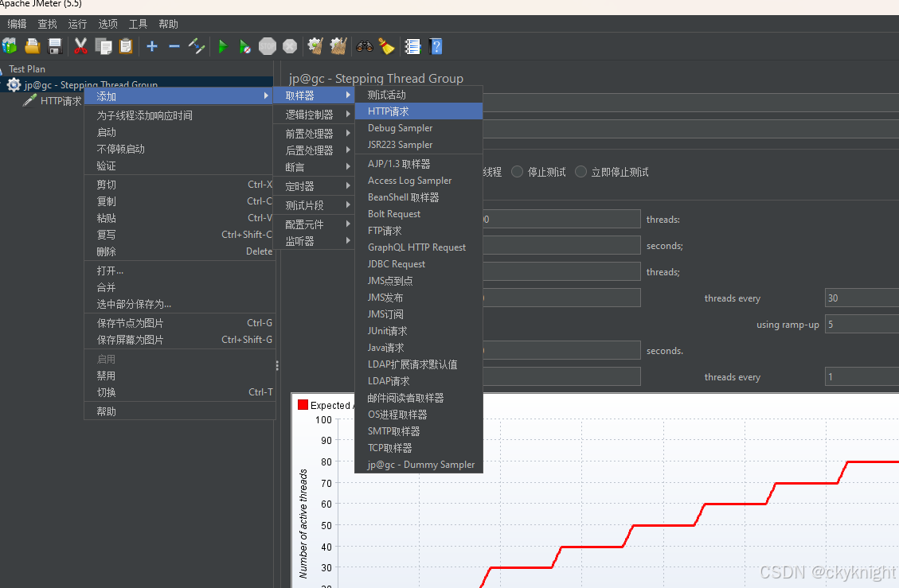
Task: Open the Help question mark icon
Action: tap(436, 46)
